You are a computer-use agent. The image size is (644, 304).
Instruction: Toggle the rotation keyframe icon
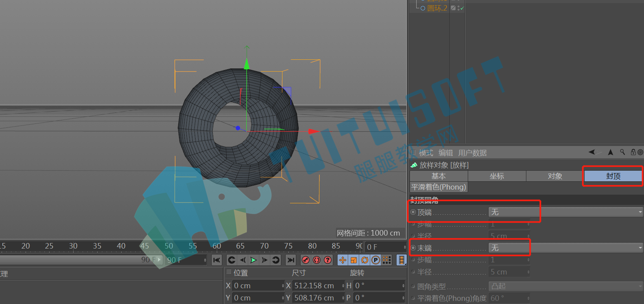coord(365,260)
